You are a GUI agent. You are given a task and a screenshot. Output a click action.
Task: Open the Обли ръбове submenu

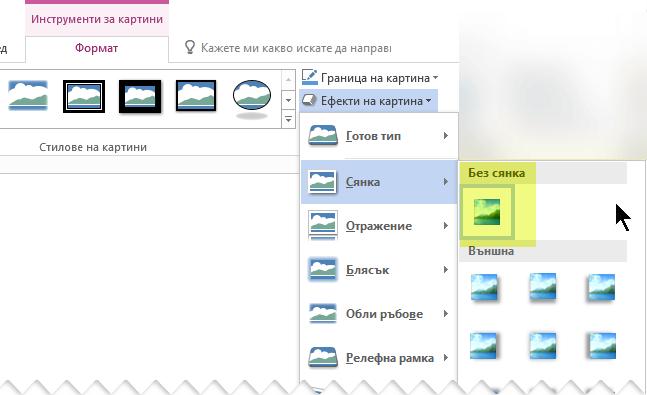379,314
